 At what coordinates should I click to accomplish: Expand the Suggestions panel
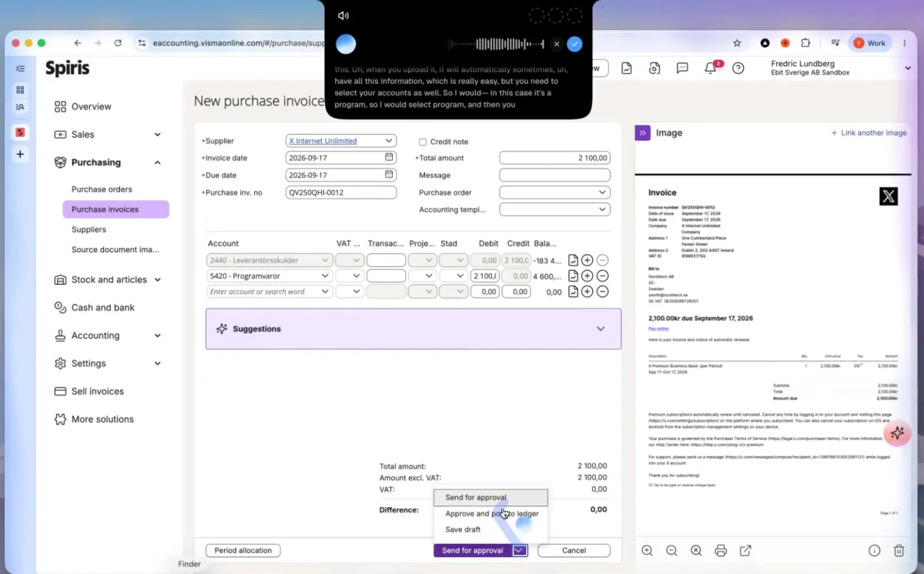coord(601,329)
